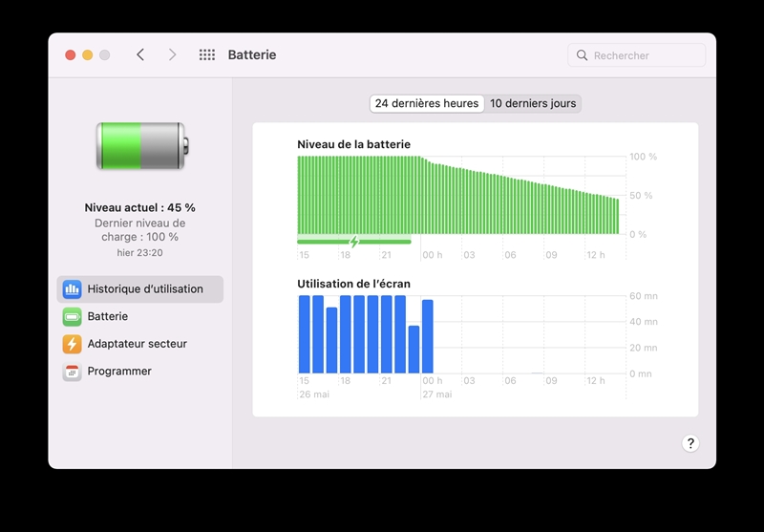The width and height of the screenshot is (764, 532).
Task: Open the help question mark button
Action: click(690, 443)
